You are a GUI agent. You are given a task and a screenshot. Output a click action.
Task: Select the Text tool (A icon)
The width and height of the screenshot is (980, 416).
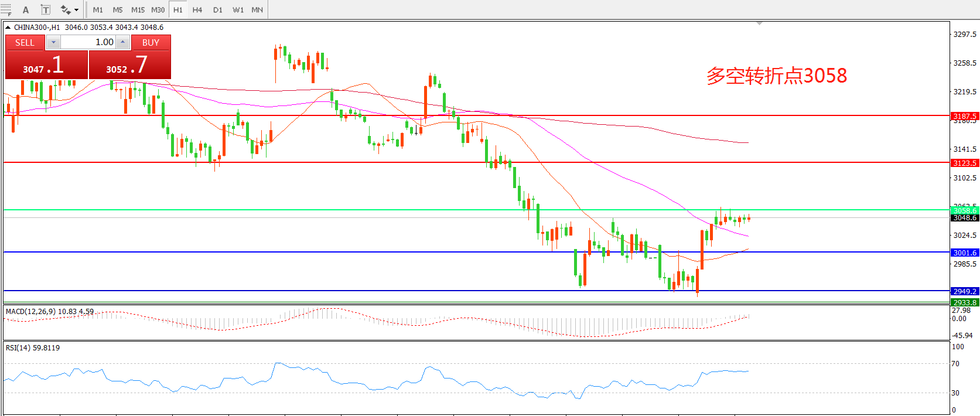pyautogui.click(x=26, y=9)
